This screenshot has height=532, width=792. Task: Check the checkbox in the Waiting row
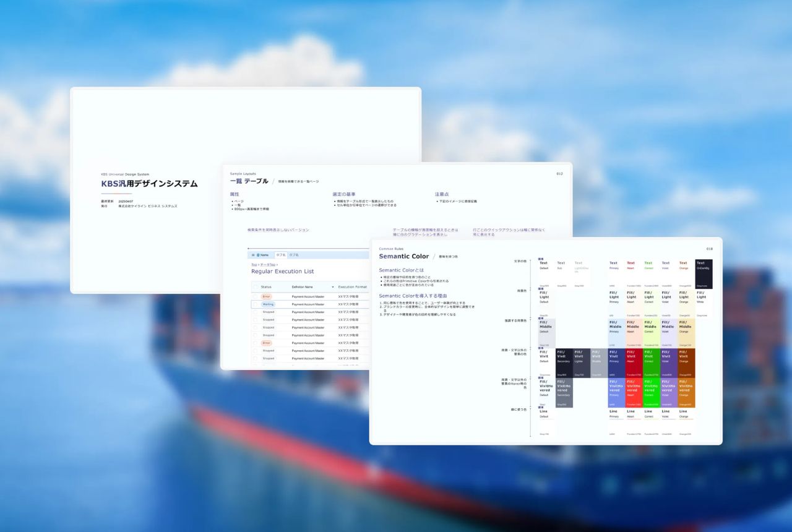pos(255,304)
